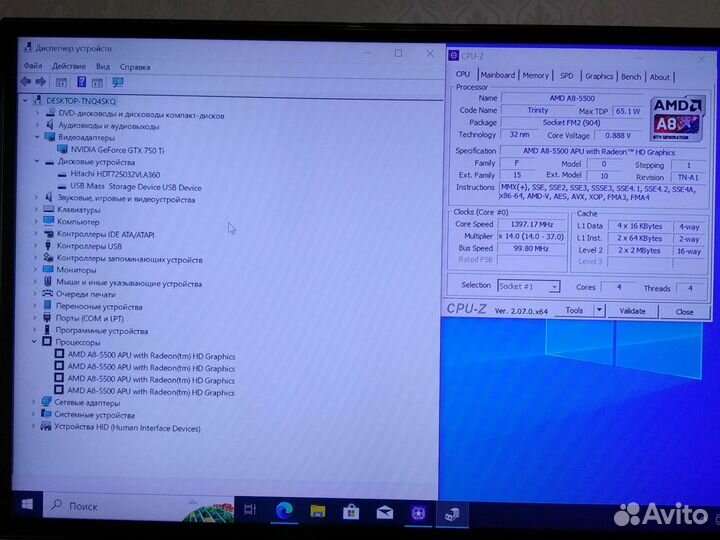Open the Справка menu
Image resolution: width=720 pixels, height=540 pixels.
135,67
